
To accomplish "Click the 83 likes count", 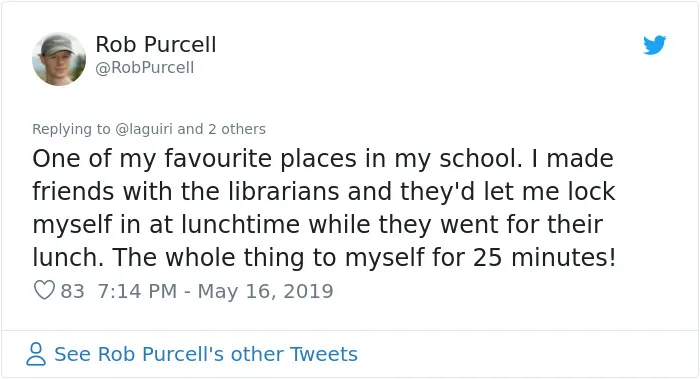I will tap(72, 291).
